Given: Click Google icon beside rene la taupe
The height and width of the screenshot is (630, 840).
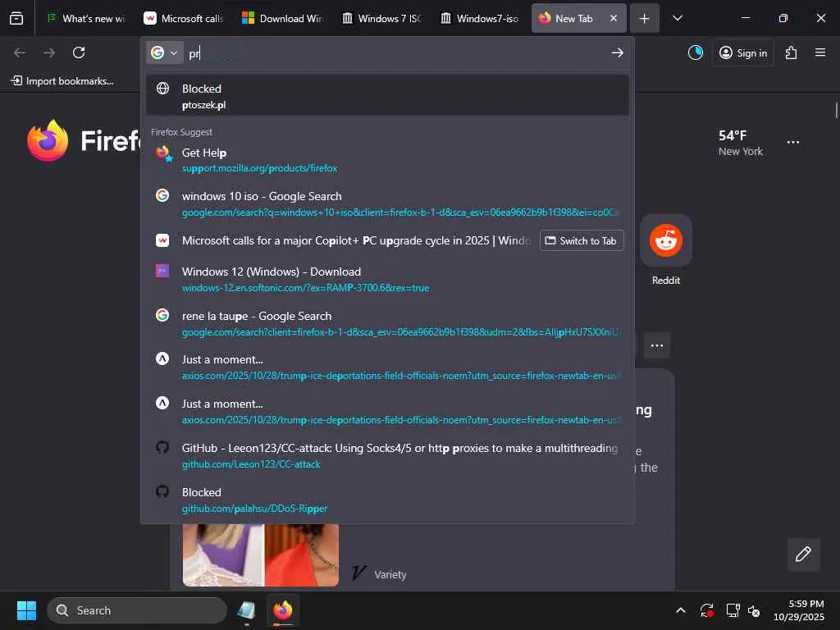Looking at the screenshot, I should point(162,316).
